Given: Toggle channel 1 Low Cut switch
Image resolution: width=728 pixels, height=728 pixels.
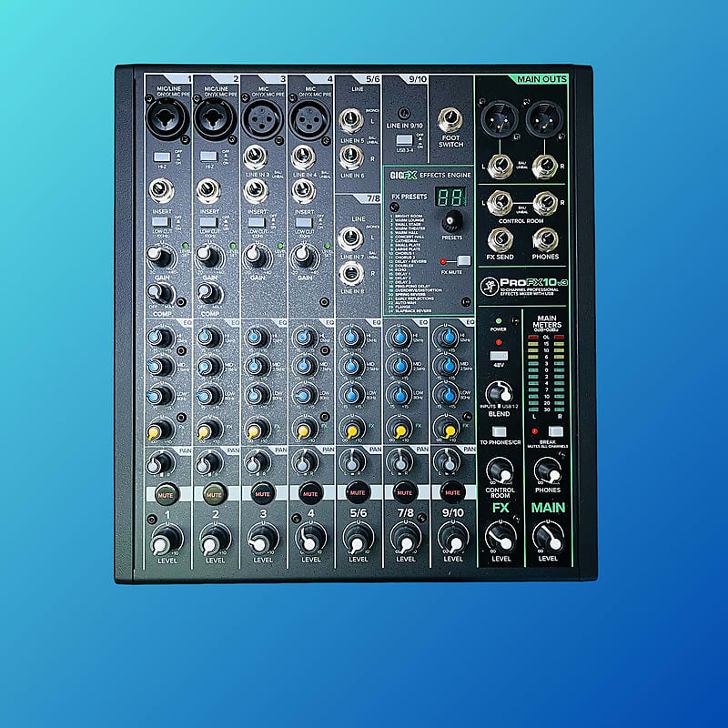Looking at the screenshot, I should 161,222.
